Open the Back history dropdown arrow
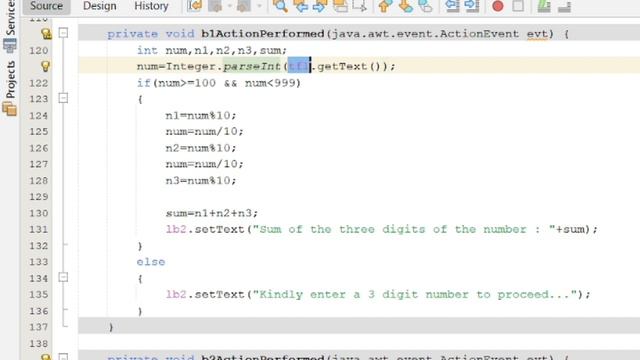This screenshot has width=640, height=360. 230,6
